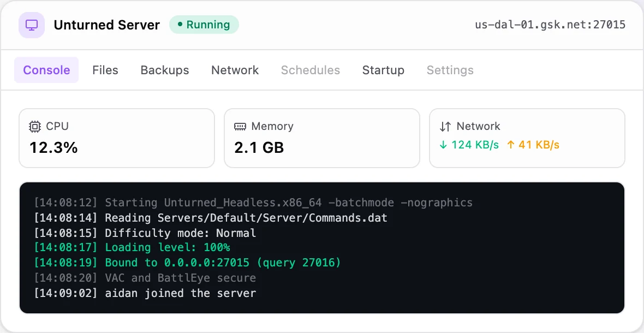Click the 124 KB/s download rate
The width and height of the screenshot is (644, 333).
point(469,145)
